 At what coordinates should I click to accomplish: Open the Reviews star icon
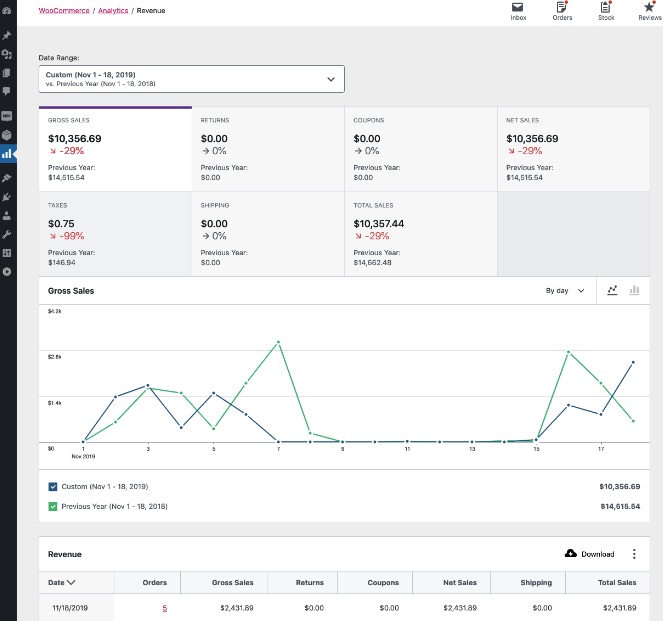(649, 7)
